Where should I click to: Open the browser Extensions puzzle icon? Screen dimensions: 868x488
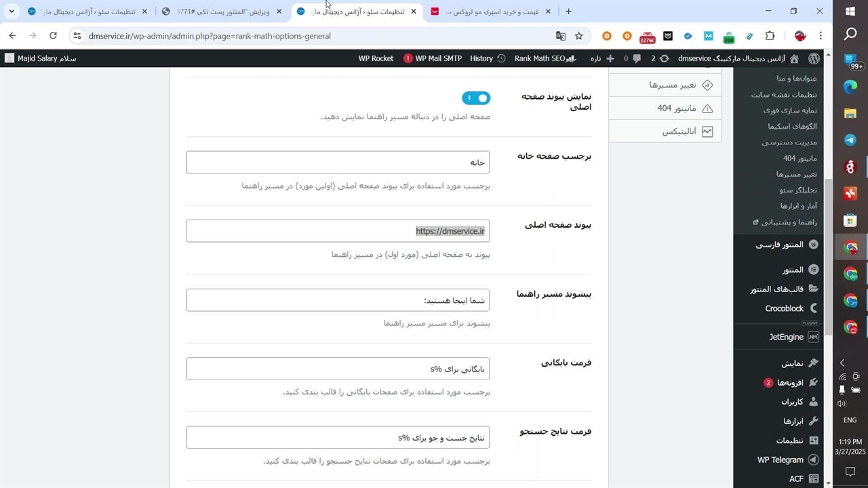point(770,36)
